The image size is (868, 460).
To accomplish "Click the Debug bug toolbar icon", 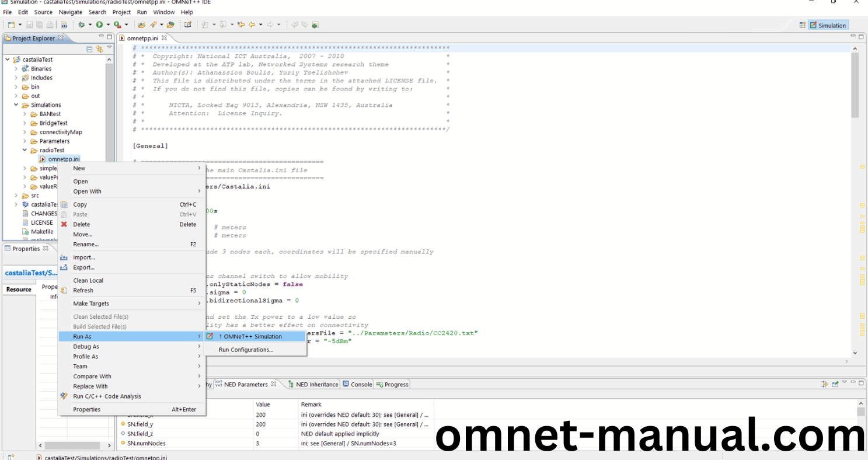I will [x=81, y=25].
